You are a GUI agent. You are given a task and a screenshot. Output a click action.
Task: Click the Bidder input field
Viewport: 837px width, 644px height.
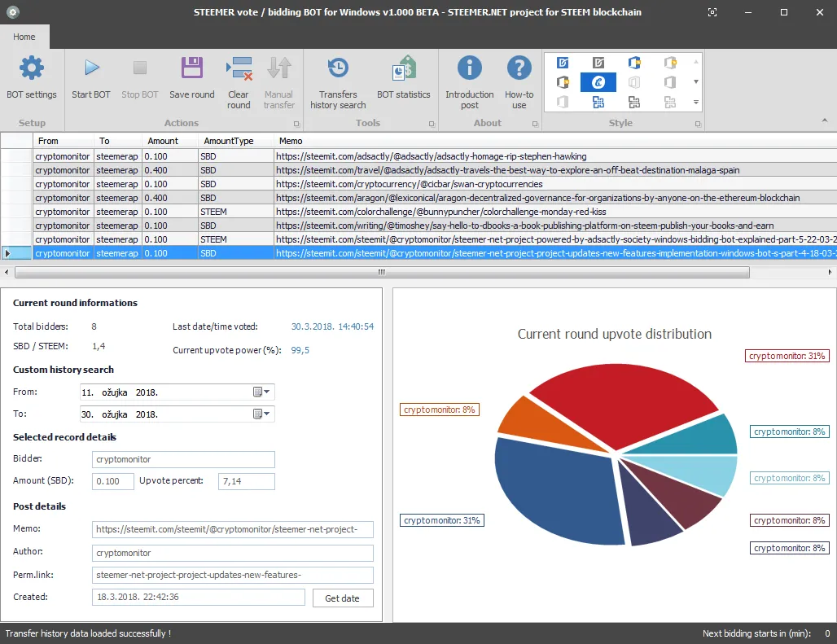(x=183, y=459)
